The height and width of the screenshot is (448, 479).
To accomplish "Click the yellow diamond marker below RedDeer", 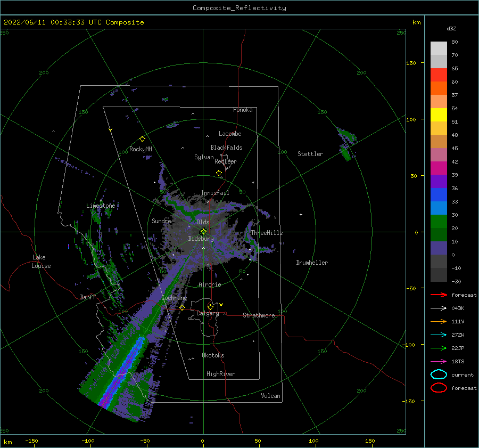I will [219, 173].
